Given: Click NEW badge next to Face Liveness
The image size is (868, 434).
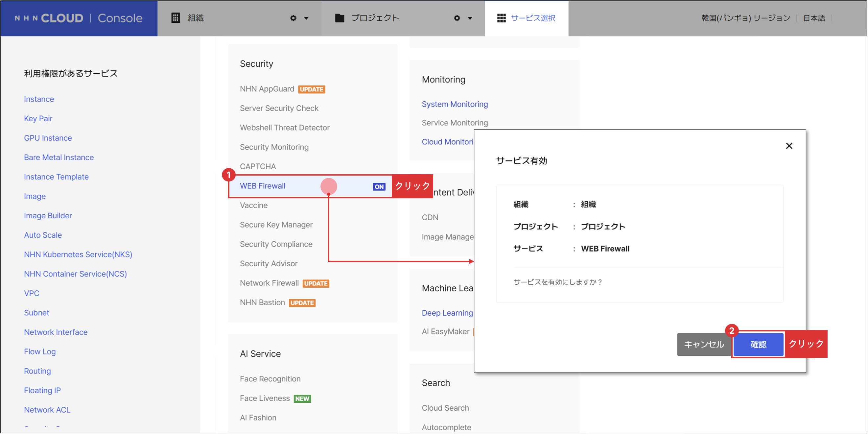Looking at the screenshot, I should [302, 399].
